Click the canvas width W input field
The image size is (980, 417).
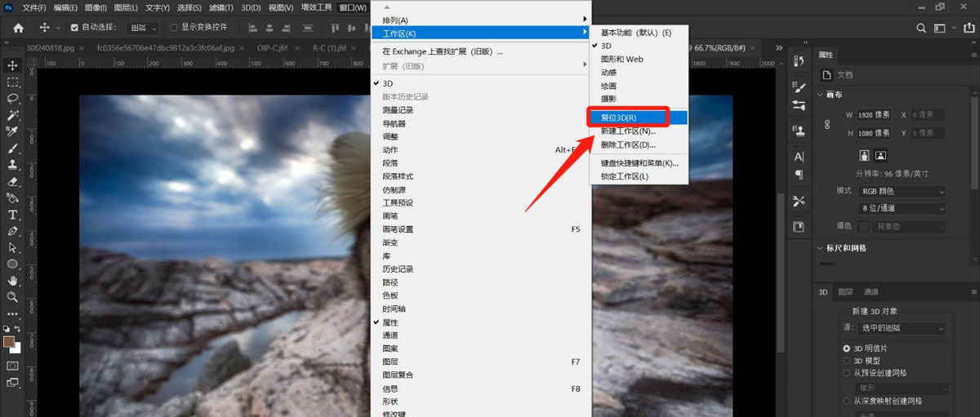(x=875, y=115)
